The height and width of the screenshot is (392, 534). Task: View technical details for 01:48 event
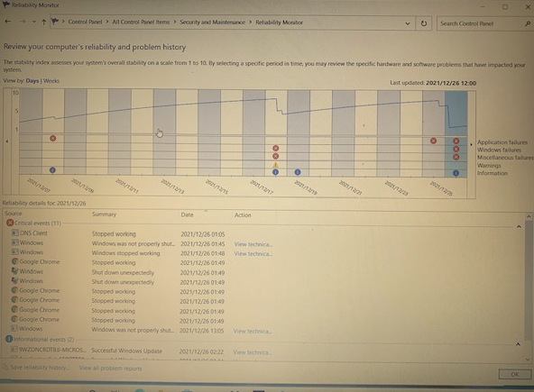[253, 254]
